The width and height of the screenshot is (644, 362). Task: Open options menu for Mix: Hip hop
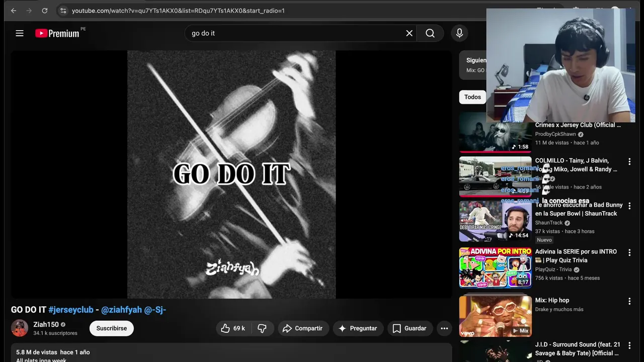pos(629,301)
